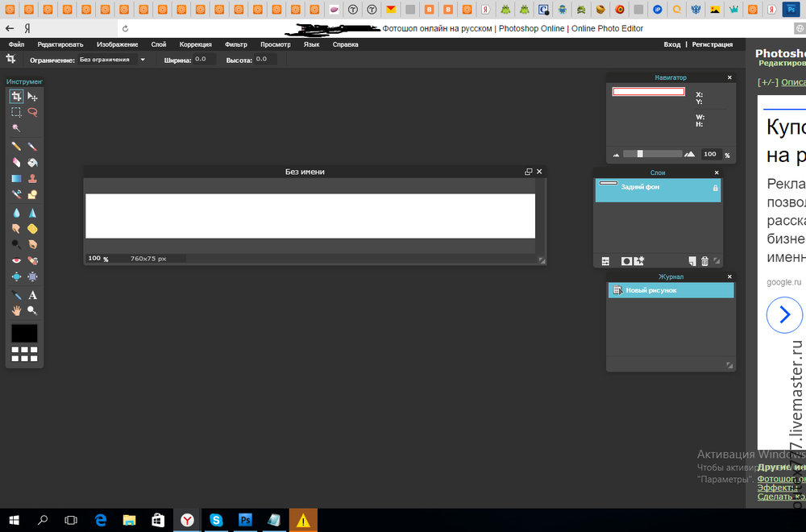Adjust the Navigator zoom slider handle
This screenshot has width=806, height=532.
tap(640, 154)
